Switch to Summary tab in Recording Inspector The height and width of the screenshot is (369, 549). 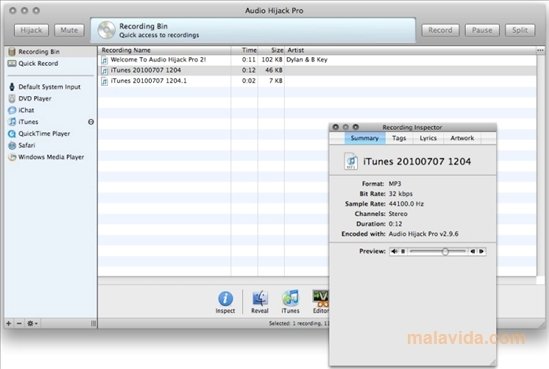tap(364, 138)
